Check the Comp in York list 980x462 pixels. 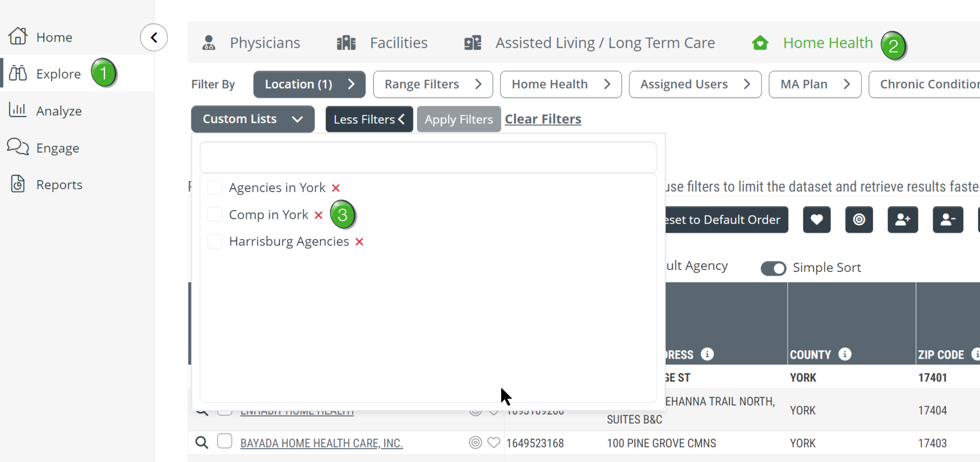click(x=215, y=215)
